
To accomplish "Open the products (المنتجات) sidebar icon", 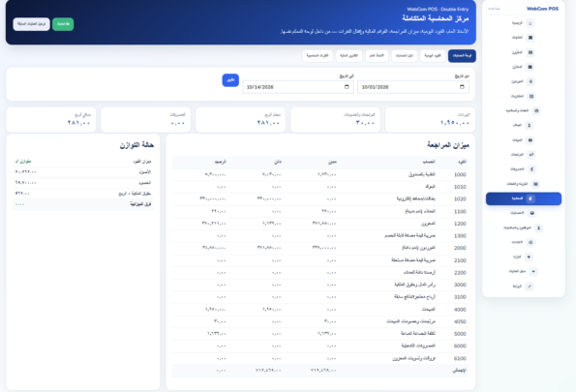I will tap(531, 38).
